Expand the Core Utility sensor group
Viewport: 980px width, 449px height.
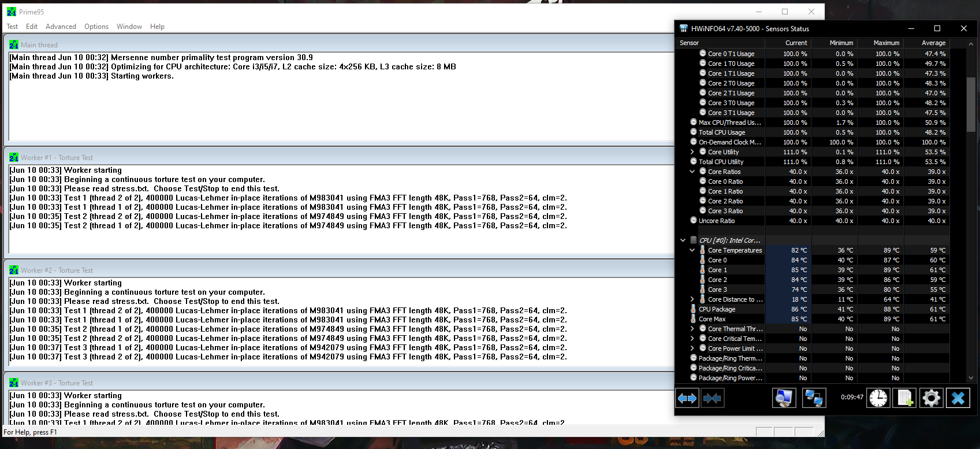point(692,152)
